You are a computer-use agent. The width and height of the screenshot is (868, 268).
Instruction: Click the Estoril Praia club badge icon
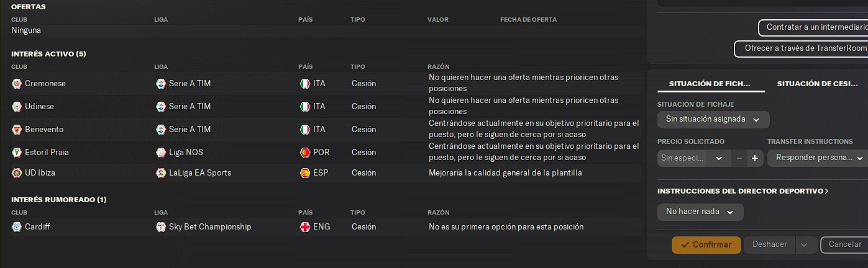tap(17, 153)
